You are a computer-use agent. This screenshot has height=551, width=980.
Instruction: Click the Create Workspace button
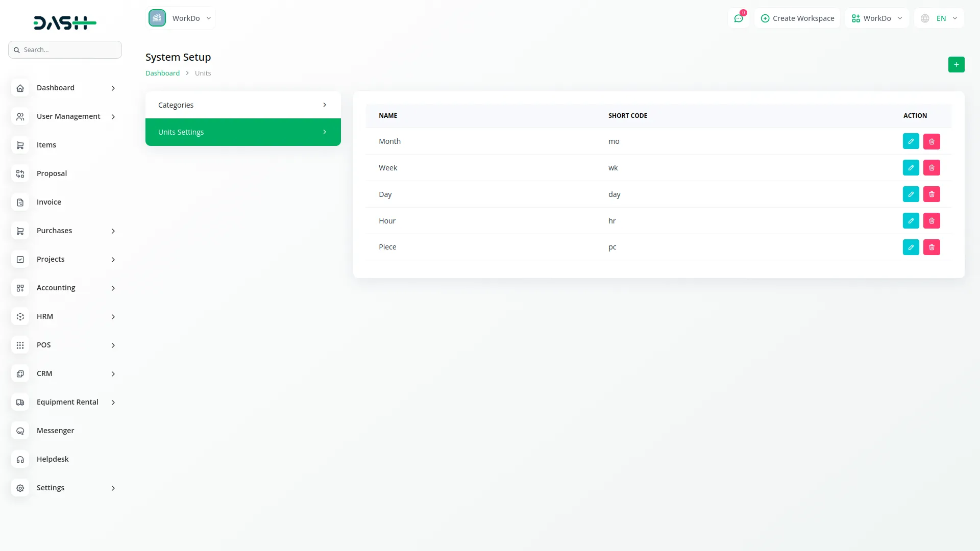(x=797, y=18)
